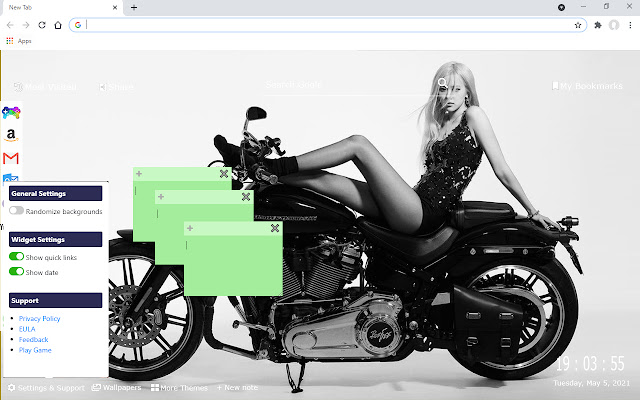Image resolution: width=640 pixels, height=400 pixels.
Task: Close the top sticky note
Action: (x=224, y=174)
